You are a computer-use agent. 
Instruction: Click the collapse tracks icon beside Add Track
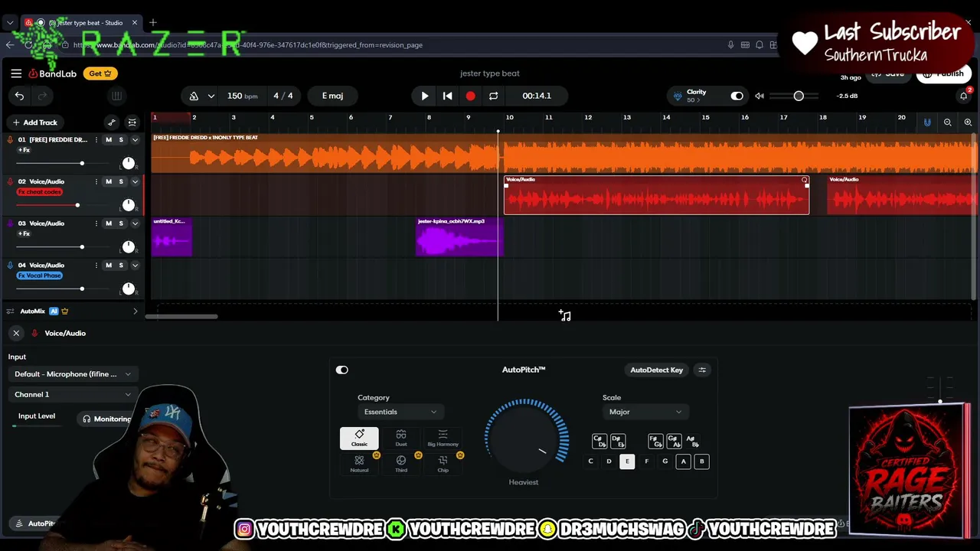click(x=132, y=122)
